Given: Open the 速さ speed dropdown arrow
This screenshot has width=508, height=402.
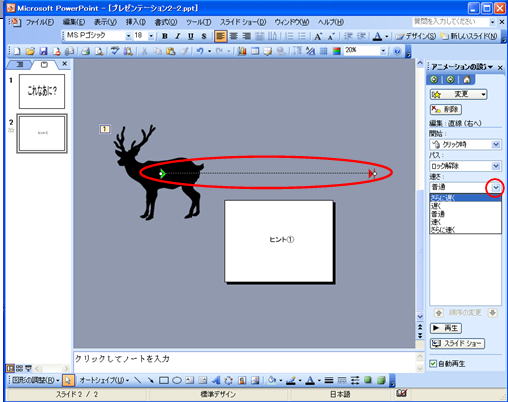Looking at the screenshot, I should click(496, 187).
